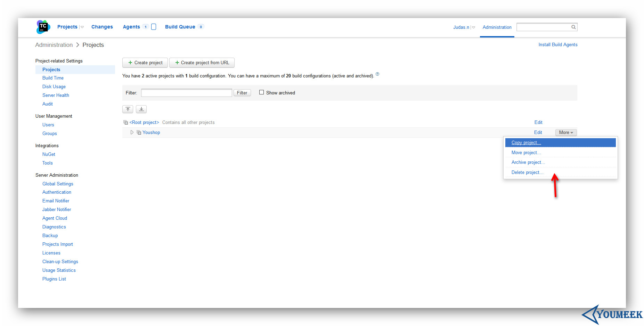
Task: Enable the Show archived checkbox
Action: pos(261,92)
